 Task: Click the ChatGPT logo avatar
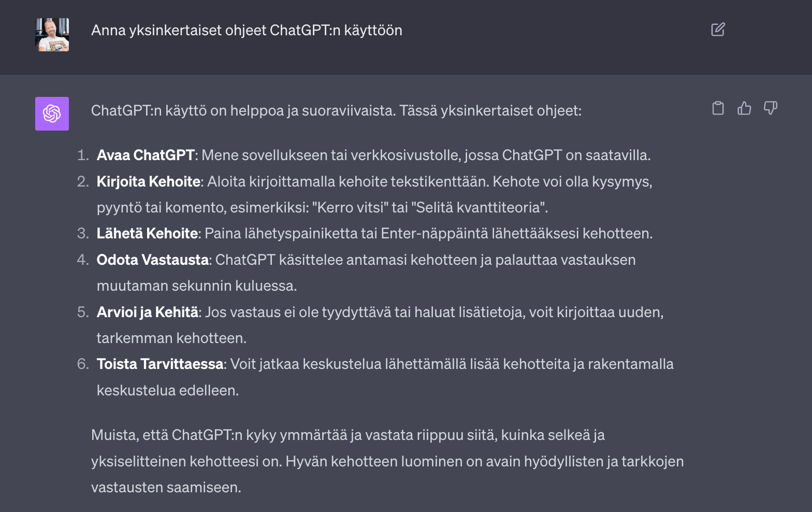[x=52, y=113]
